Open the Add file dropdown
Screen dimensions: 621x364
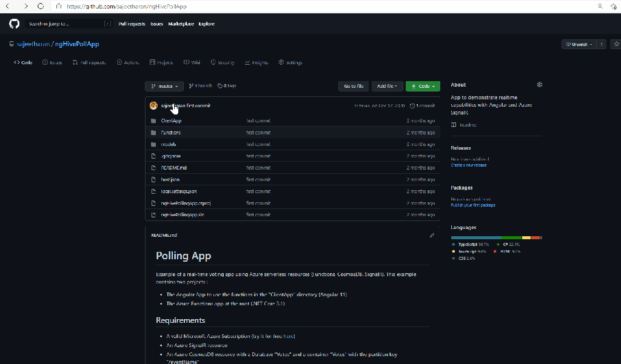tap(387, 86)
